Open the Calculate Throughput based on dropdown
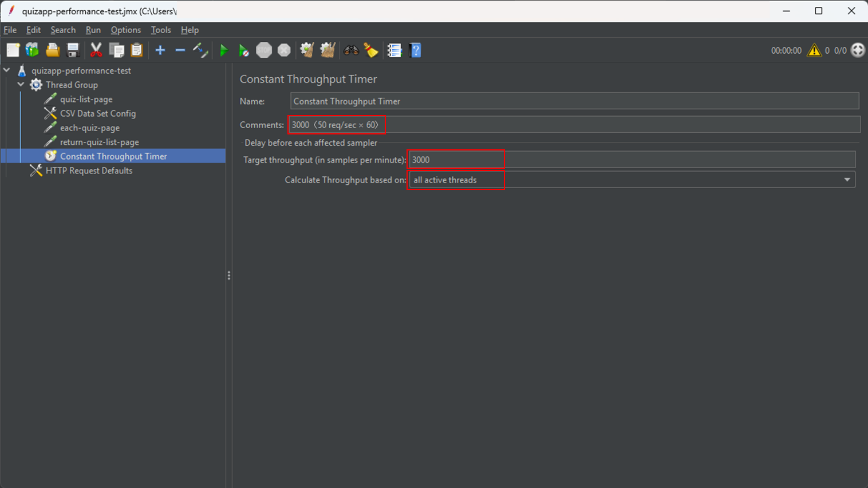This screenshot has height=488, width=868. tap(847, 180)
